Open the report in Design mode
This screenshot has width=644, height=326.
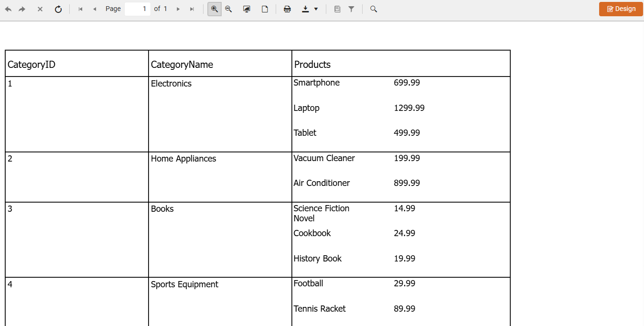coord(621,9)
